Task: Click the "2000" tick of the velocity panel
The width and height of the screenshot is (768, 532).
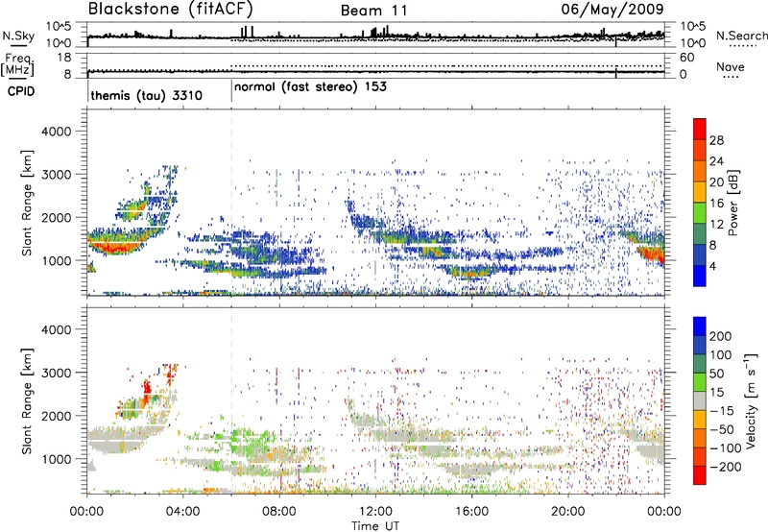Action: point(56,416)
